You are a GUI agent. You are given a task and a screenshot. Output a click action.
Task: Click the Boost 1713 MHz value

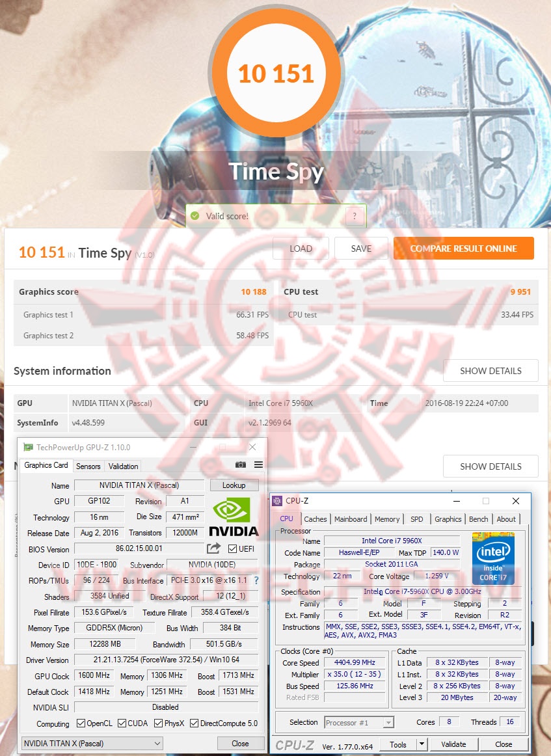point(238,675)
